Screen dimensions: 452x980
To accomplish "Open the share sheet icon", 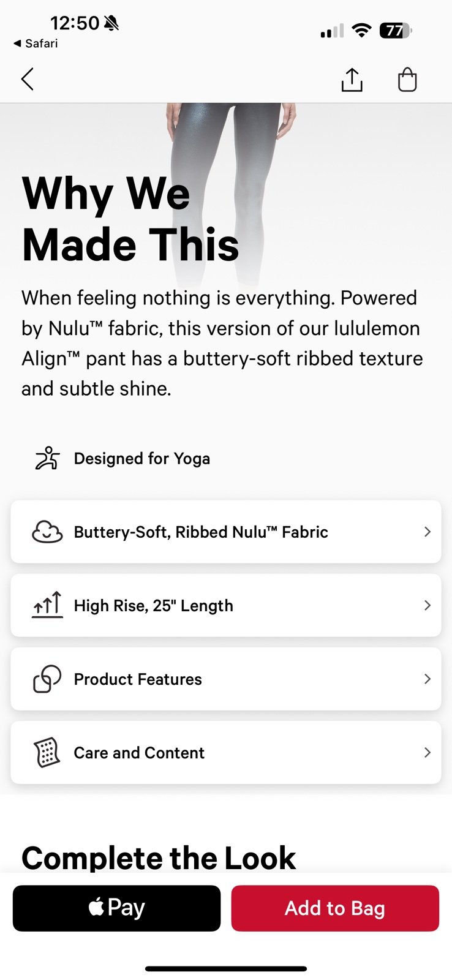I will (x=352, y=80).
